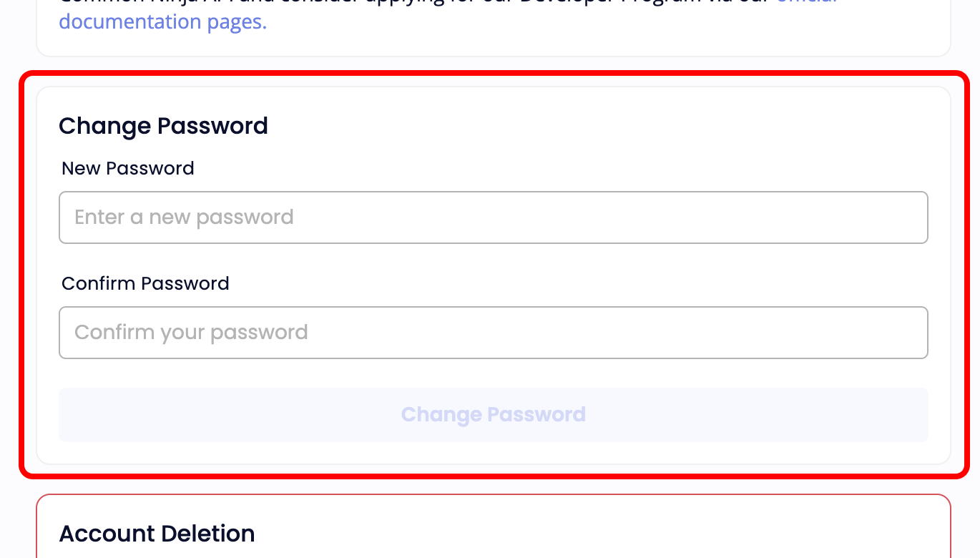Image resolution: width=980 pixels, height=558 pixels.
Task: Click the partially visible link above documentation pages
Action: 807,1
